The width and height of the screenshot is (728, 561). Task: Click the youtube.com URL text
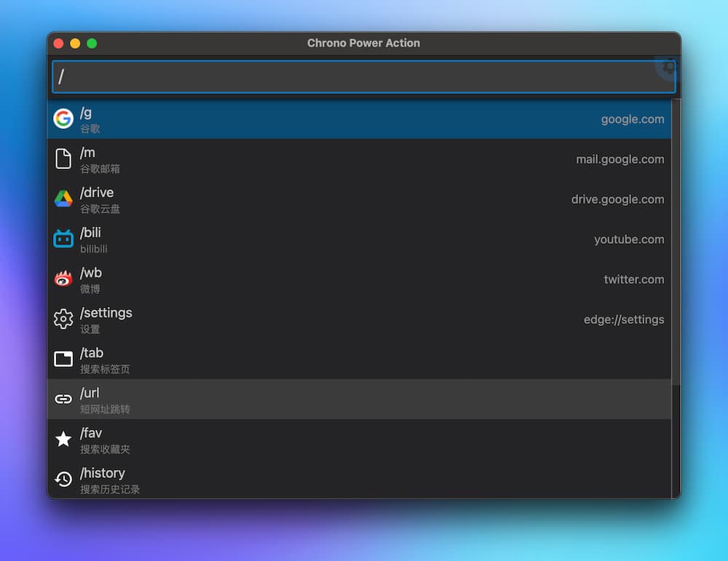pos(629,239)
